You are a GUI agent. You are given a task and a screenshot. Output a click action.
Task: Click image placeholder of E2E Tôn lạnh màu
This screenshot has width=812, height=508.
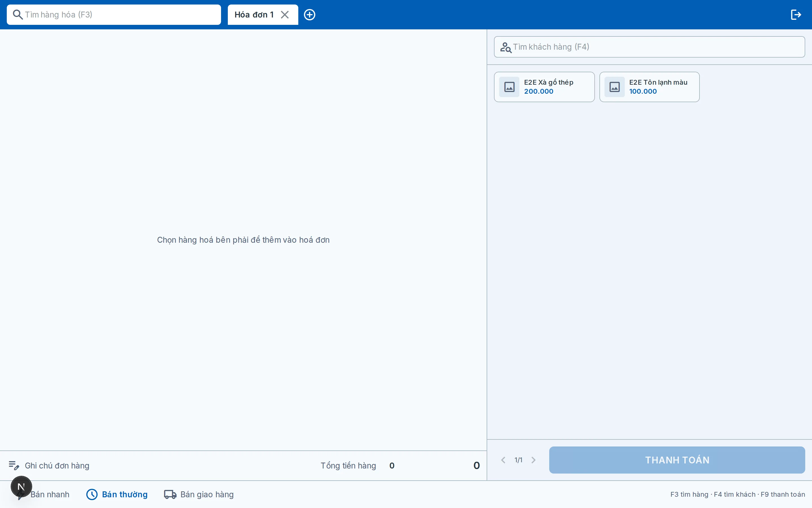[614, 87]
